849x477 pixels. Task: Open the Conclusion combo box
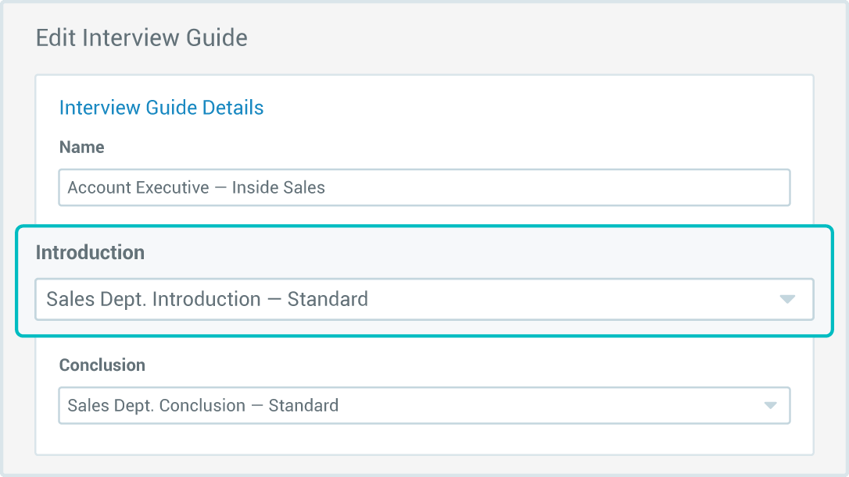pyautogui.click(x=424, y=406)
